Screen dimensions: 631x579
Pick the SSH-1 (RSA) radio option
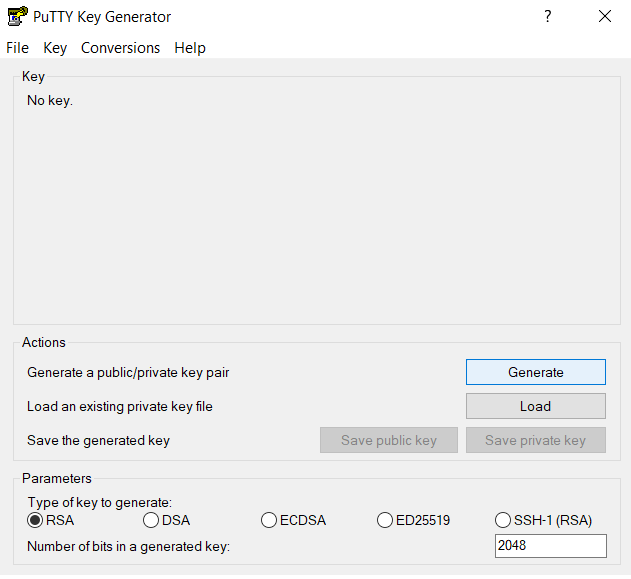tap(503, 520)
